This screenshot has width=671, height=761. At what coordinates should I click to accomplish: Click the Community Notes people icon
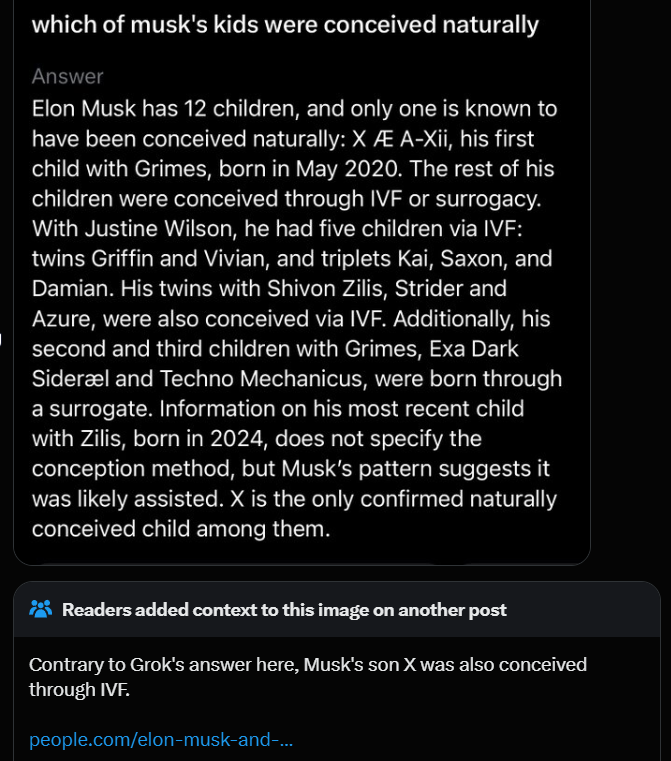pyautogui.click(x=40, y=609)
